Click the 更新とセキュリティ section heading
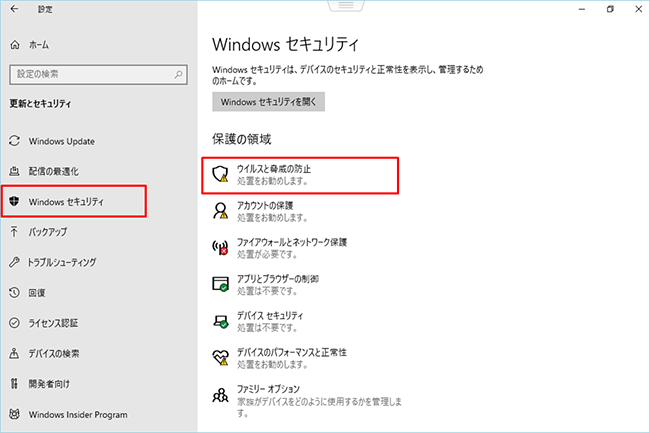Viewport: 650px width, 433px height. point(40,104)
